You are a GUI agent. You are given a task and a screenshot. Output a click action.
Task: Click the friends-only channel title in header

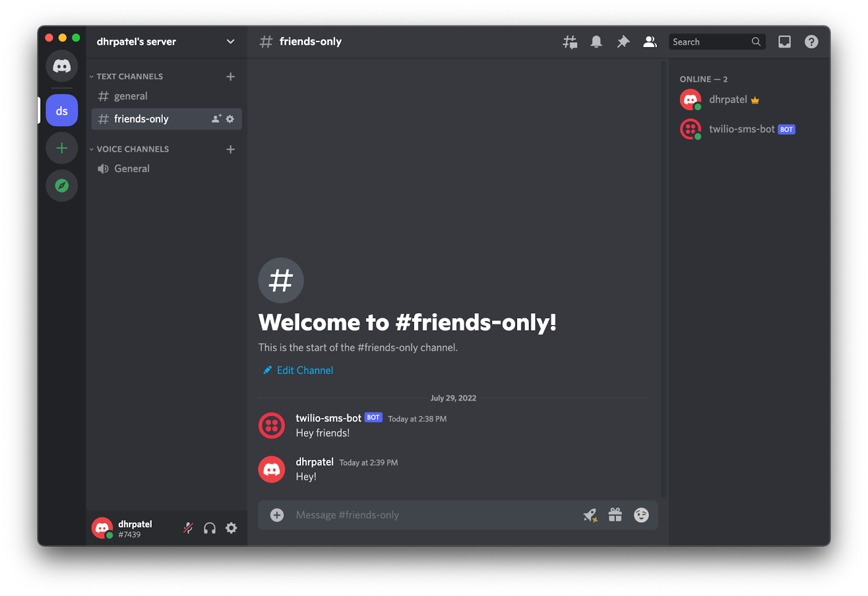pos(310,42)
